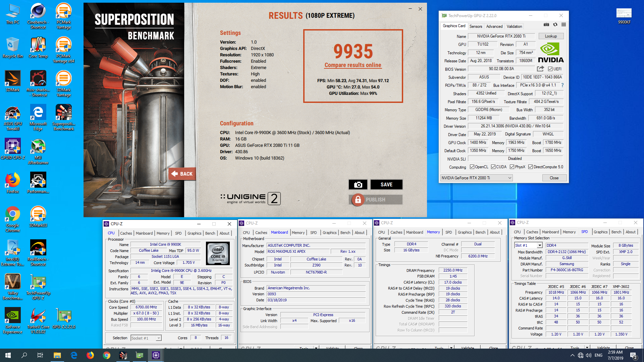Open the 9900KF desktop file
Image resolution: width=644 pixels, height=362 pixels.
(624, 16)
